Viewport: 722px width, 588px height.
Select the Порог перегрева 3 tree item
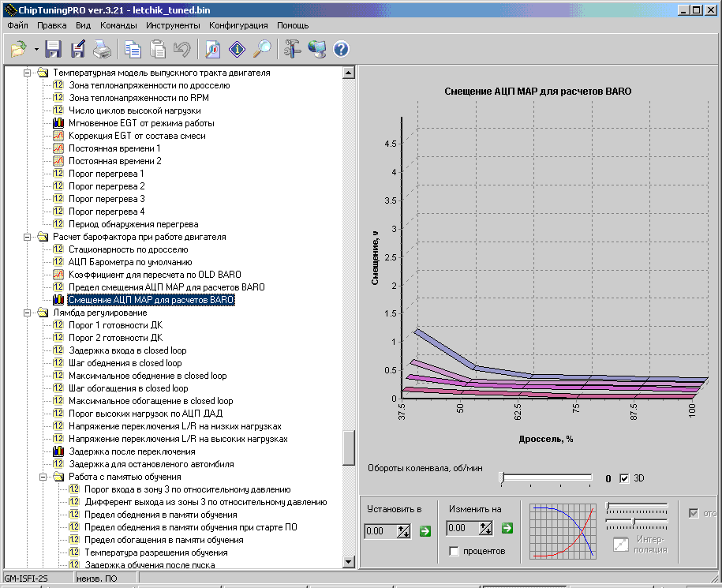click(107, 199)
